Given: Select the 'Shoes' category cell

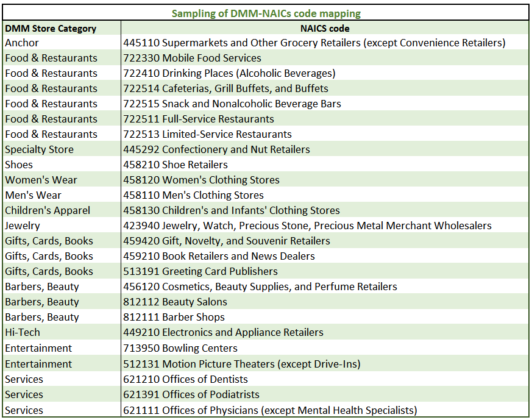Looking at the screenshot, I should point(19,165).
